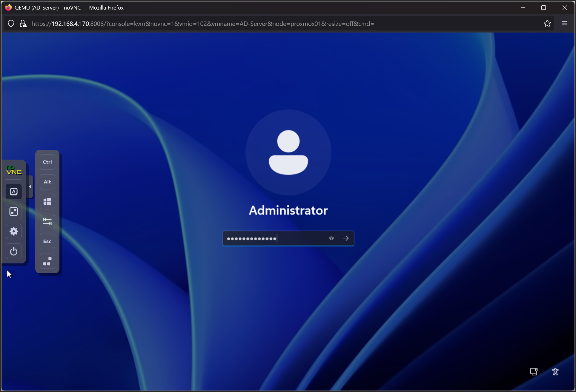Send Ctrl+Alt+Del from noVNC panel
Screen dimensions: 576x392
click(47, 261)
